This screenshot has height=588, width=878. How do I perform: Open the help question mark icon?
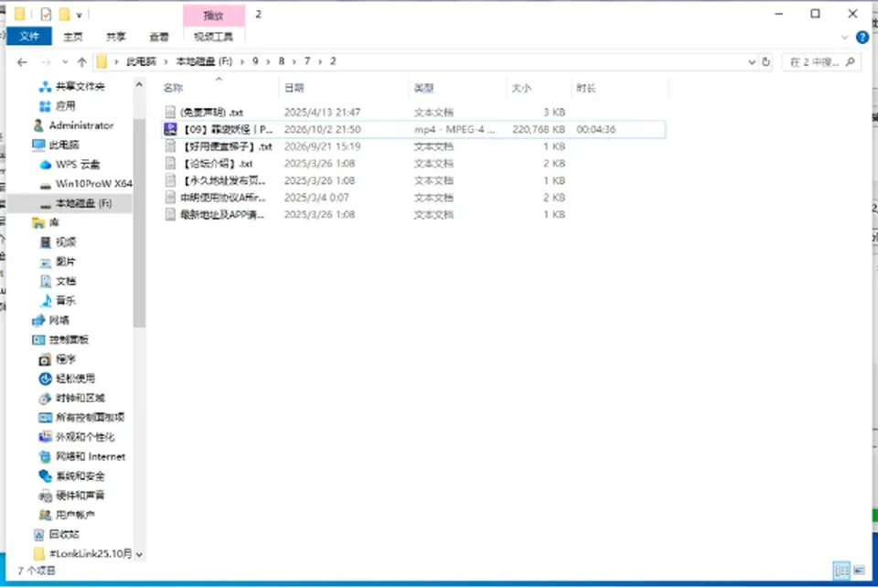click(x=862, y=37)
